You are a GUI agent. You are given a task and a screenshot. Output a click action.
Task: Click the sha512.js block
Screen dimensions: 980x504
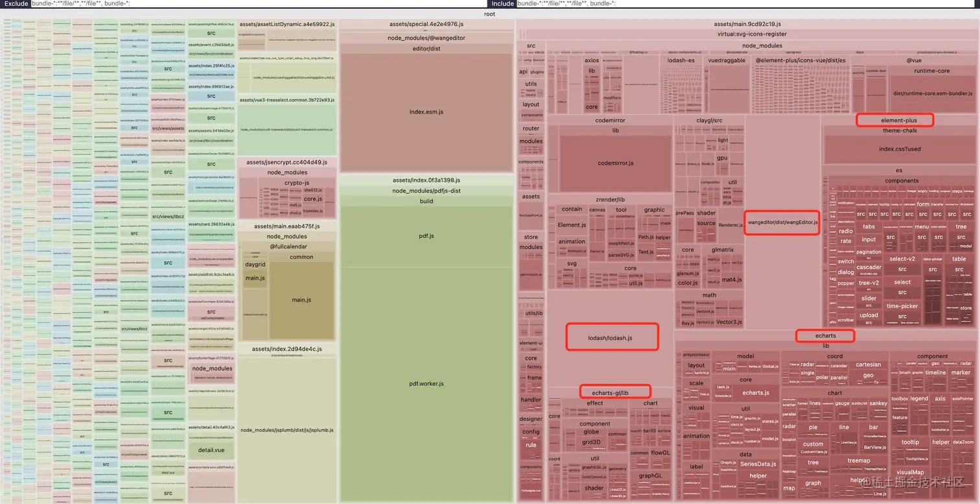pyautogui.click(x=312, y=191)
